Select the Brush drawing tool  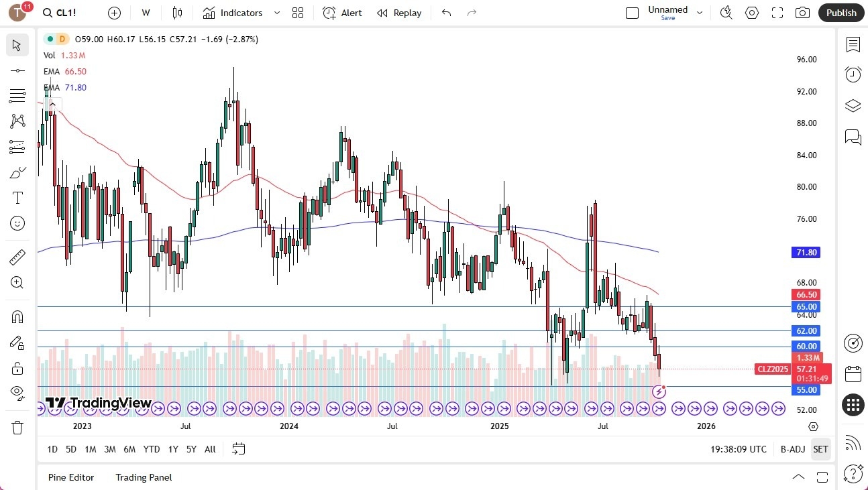(17, 172)
